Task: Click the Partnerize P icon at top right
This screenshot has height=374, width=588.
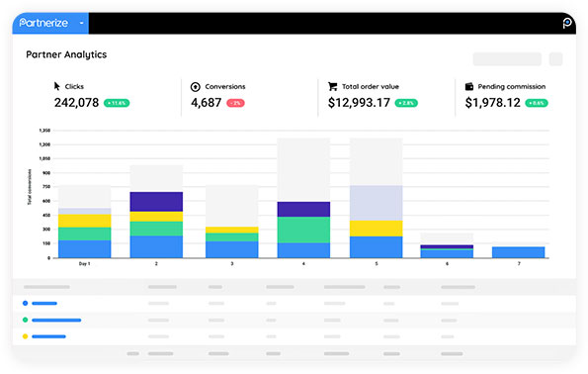Action: [x=567, y=23]
